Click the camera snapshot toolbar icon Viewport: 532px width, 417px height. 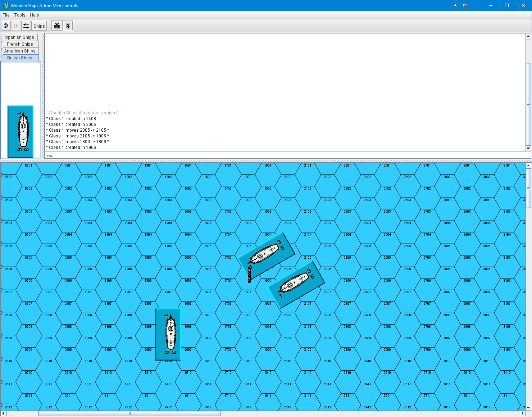[x=57, y=26]
